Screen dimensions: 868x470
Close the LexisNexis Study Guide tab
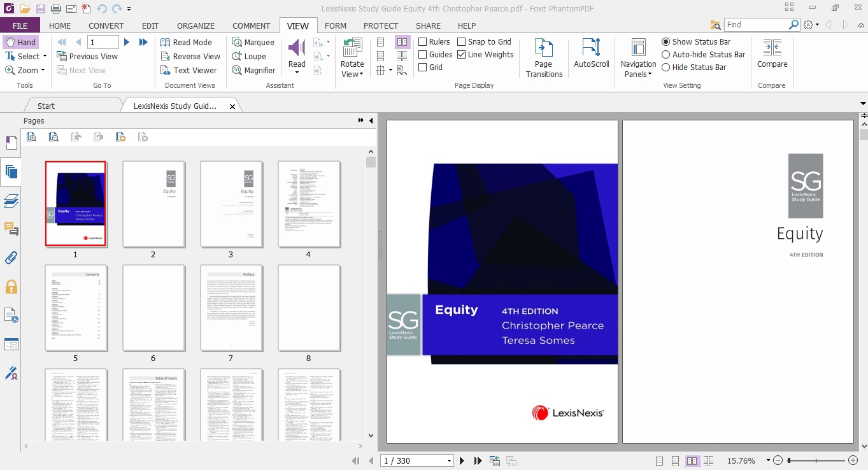[232, 107]
